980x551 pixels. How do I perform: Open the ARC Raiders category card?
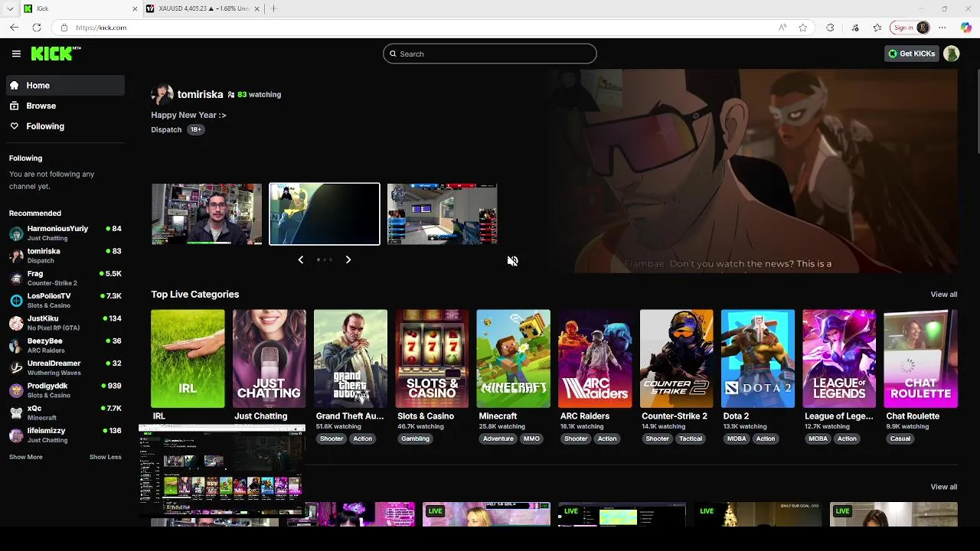[x=595, y=359]
